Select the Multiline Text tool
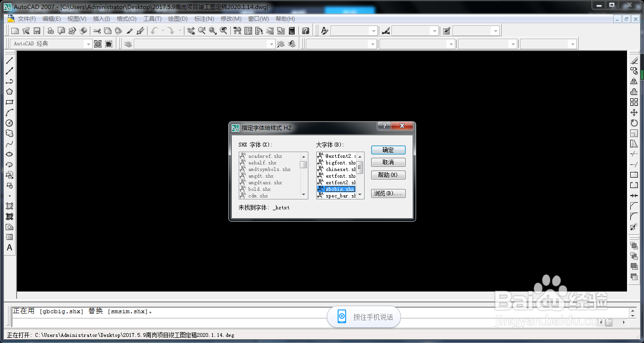This screenshot has width=644, height=343. (9, 248)
